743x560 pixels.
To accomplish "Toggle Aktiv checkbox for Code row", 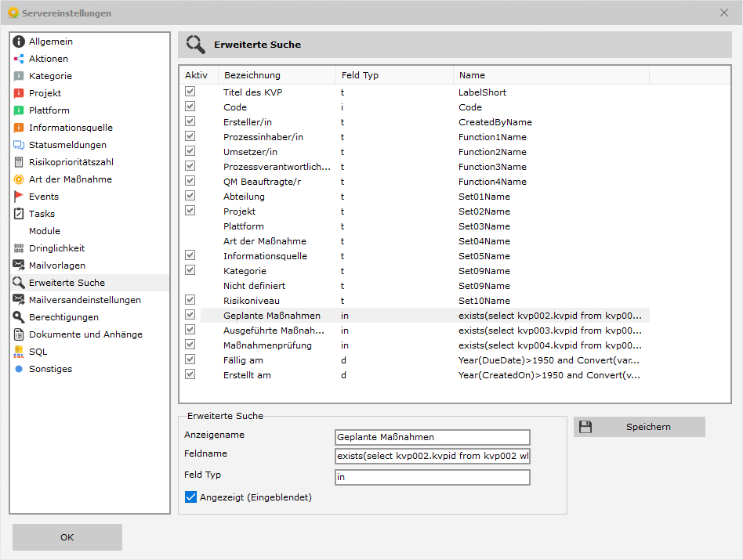I will pyautogui.click(x=190, y=107).
